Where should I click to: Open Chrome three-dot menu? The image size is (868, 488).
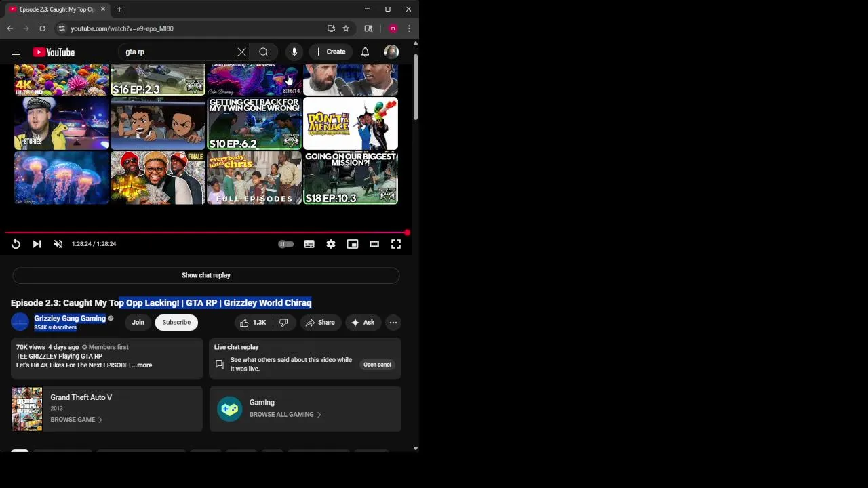coord(409,28)
